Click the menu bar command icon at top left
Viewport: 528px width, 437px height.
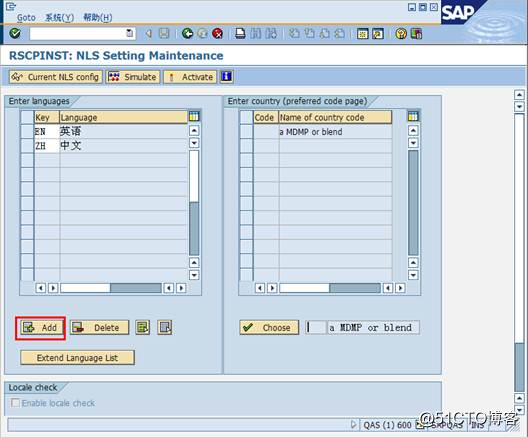tap(11, 6)
